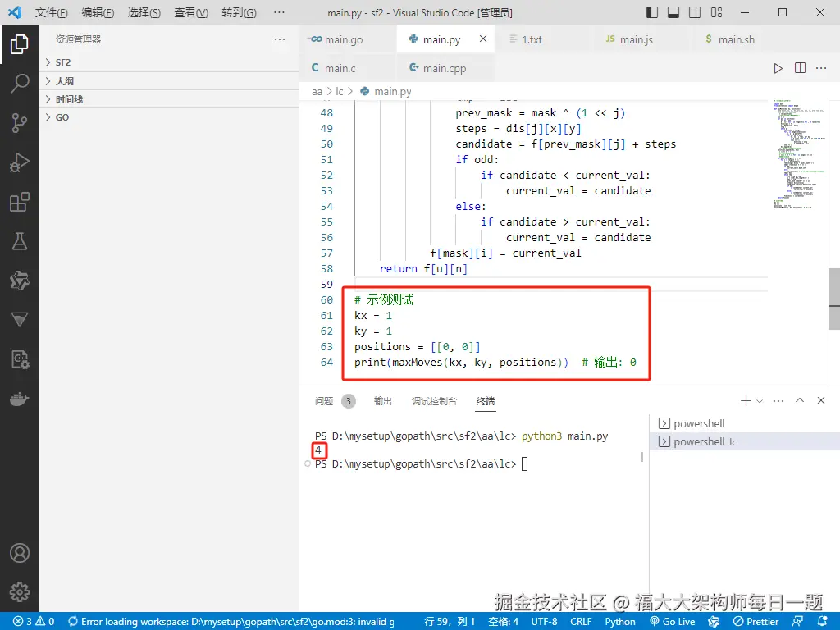Expand the SF2 folder section
The width and height of the screenshot is (840, 630).
pyautogui.click(x=169, y=62)
